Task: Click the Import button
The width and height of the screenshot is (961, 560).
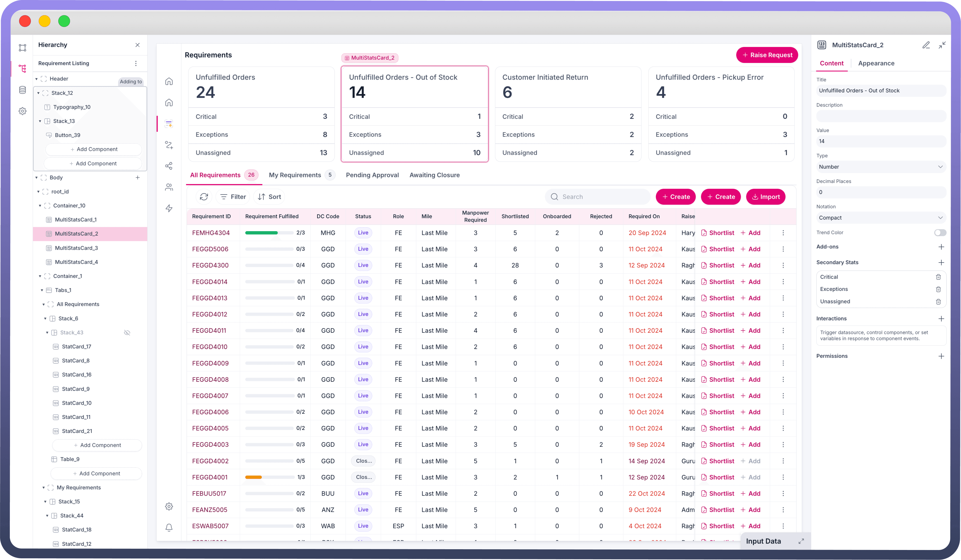Action: [x=765, y=197]
